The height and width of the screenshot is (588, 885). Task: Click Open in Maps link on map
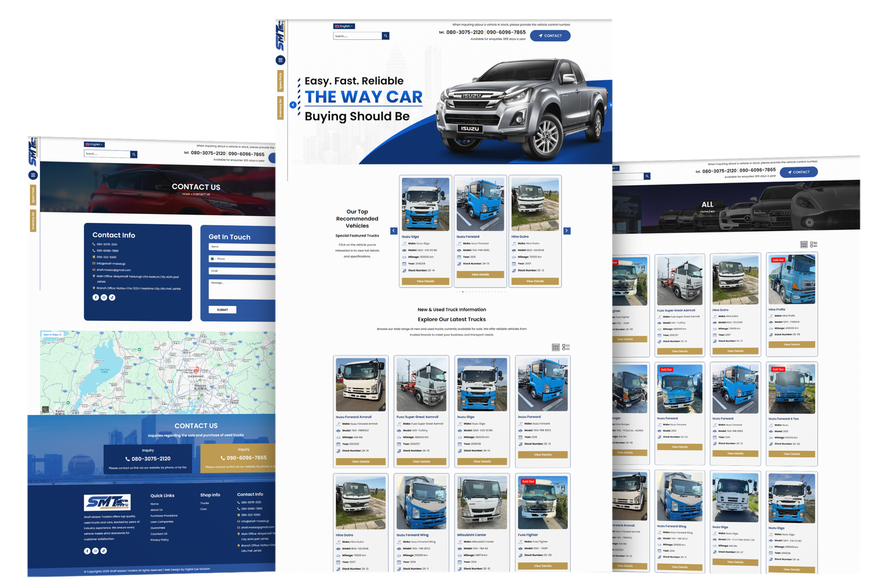point(53,335)
